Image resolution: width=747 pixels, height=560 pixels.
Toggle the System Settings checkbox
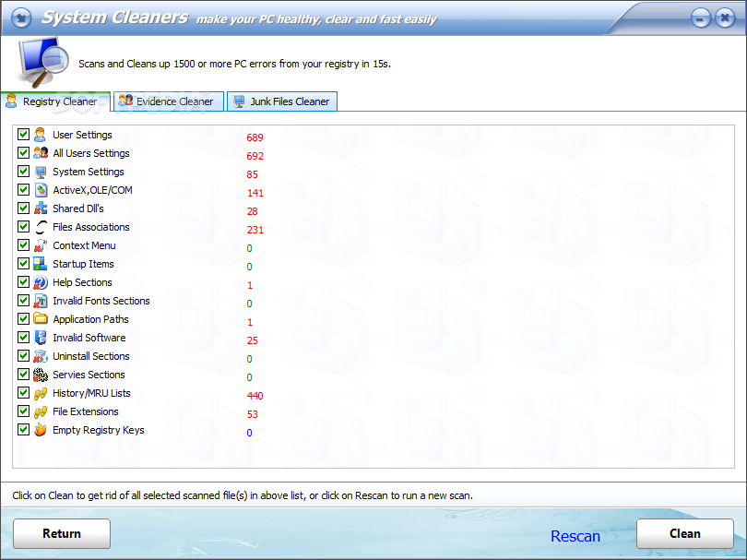tap(23, 171)
